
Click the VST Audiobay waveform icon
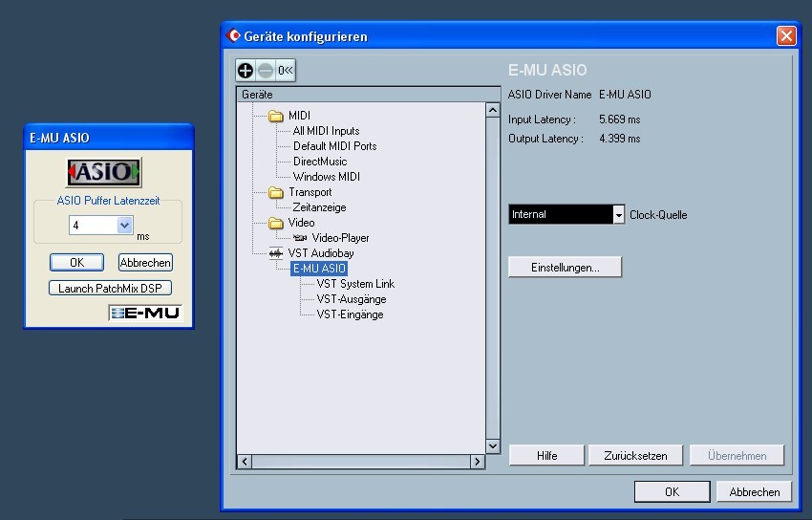276,253
